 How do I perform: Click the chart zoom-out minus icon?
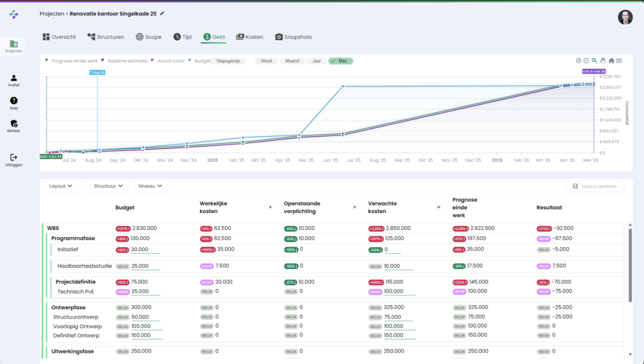pos(586,60)
